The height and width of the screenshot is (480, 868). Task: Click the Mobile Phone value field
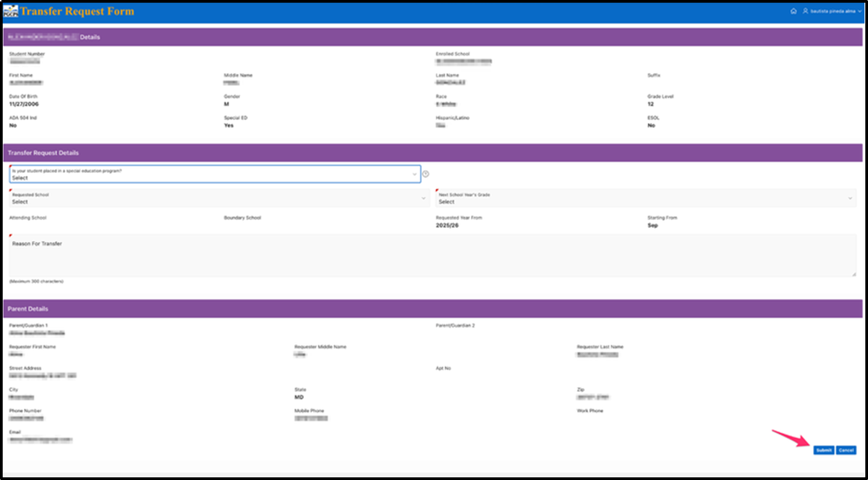tap(311, 418)
